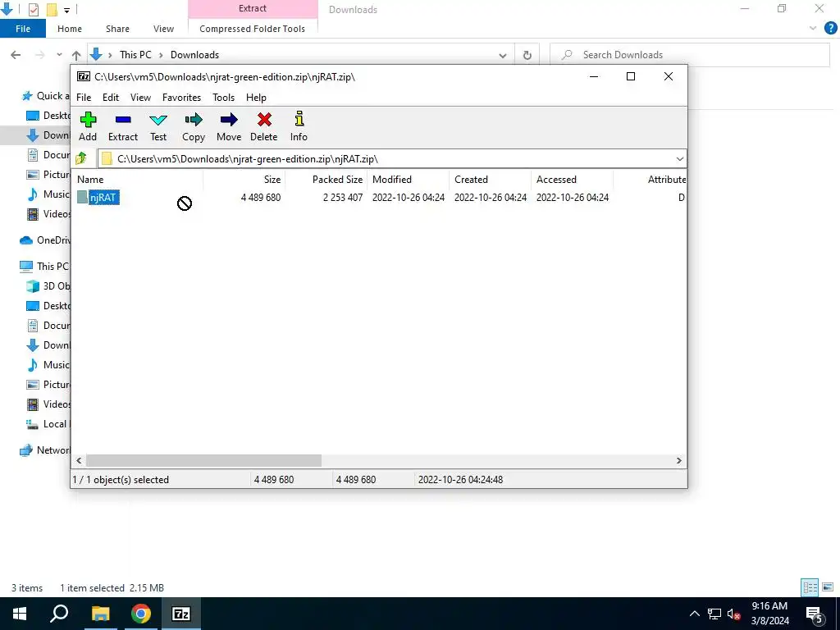
Task: Click the 7-Zip path address field
Action: pos(391,158)
